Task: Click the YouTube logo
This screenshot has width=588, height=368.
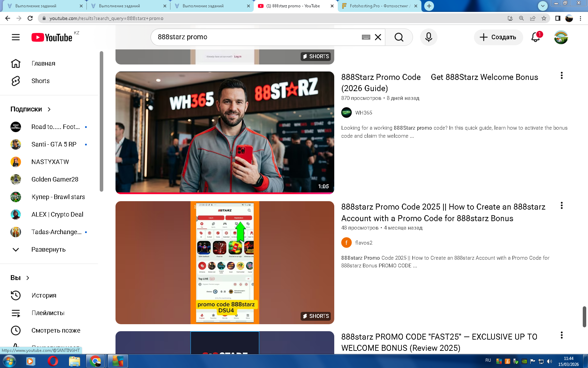Action: click(x=52, y=37)
